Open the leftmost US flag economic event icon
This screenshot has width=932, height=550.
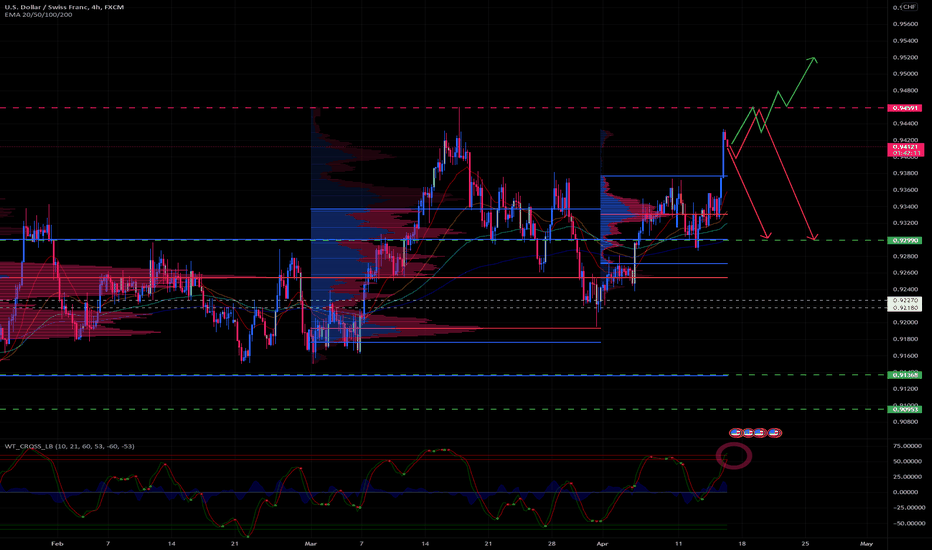[x=736, y=433]
